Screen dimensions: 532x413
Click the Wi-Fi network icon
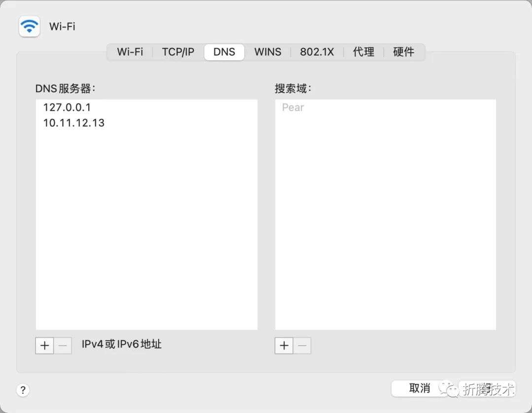pyautogui.click(x=29, y=26)
